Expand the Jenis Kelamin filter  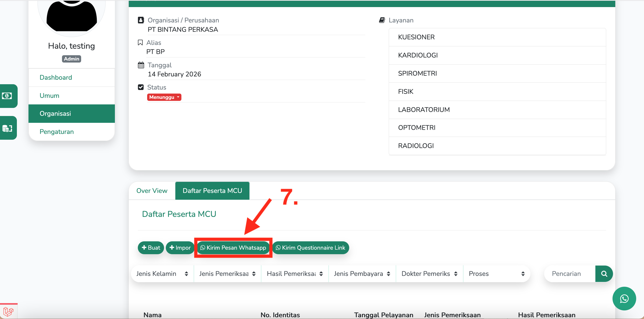[x=162, y=274]
